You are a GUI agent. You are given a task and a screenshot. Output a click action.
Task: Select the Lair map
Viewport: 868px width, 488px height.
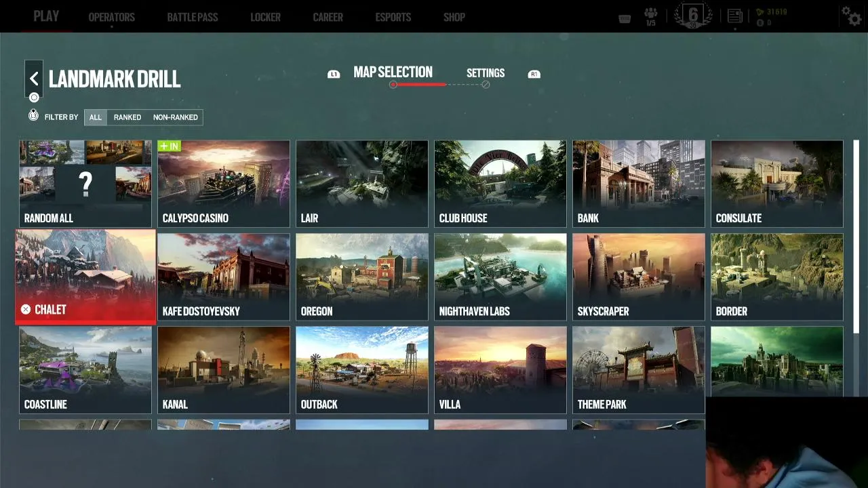pyautogui.click(x=362, y=184)
